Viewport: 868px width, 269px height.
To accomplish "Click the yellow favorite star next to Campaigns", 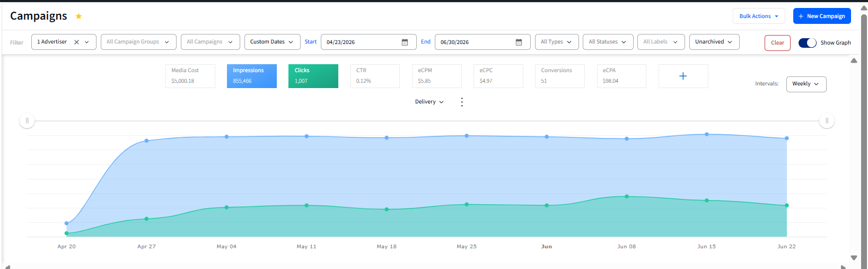I will 78,16.
